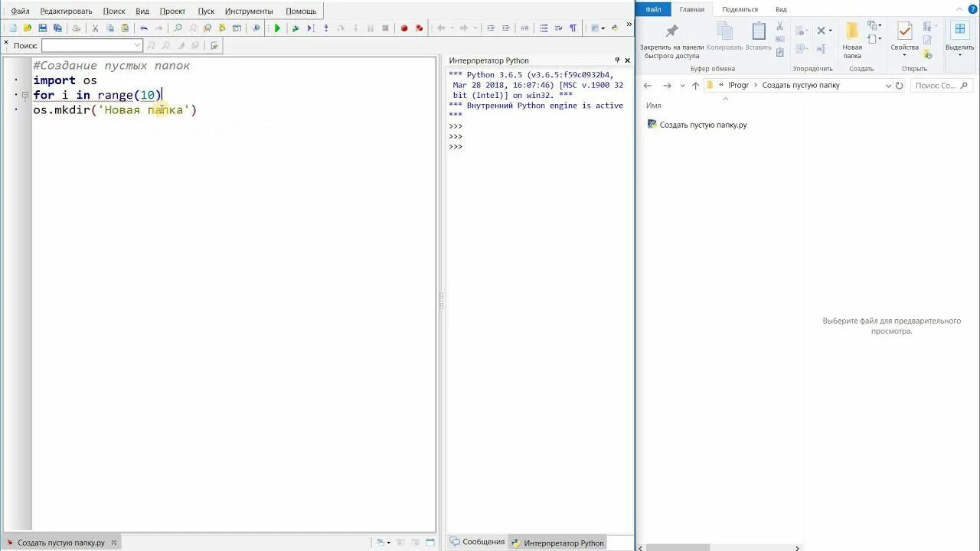Click the Explorer search box Поиск

click(941, 86)
